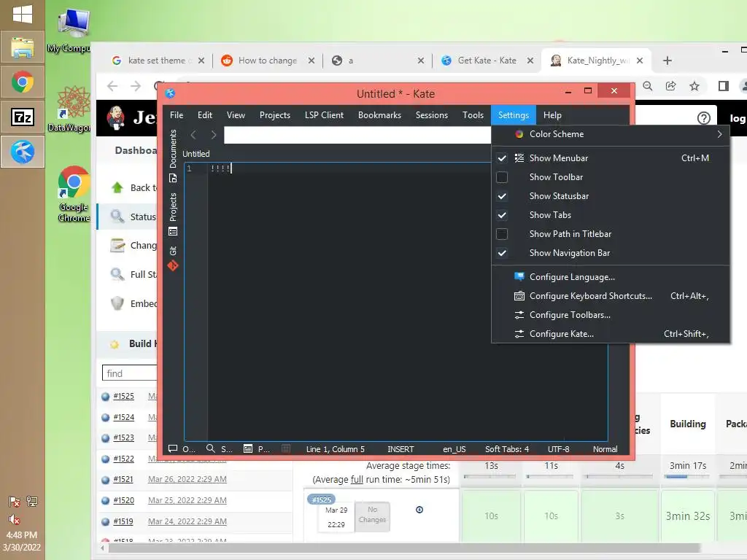This screenshot has width=747, height=560.
Task: Open the Projects side panel
Action: click(173, 214)
